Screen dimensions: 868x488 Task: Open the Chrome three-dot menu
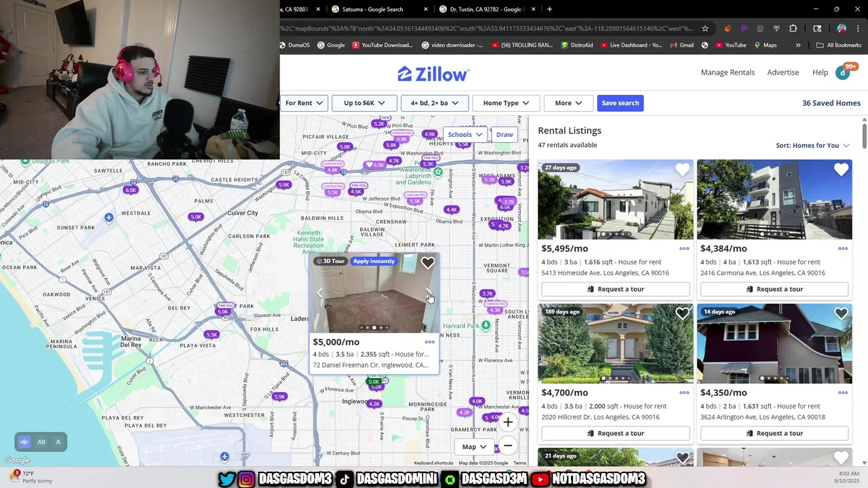[x=859, y=28]
